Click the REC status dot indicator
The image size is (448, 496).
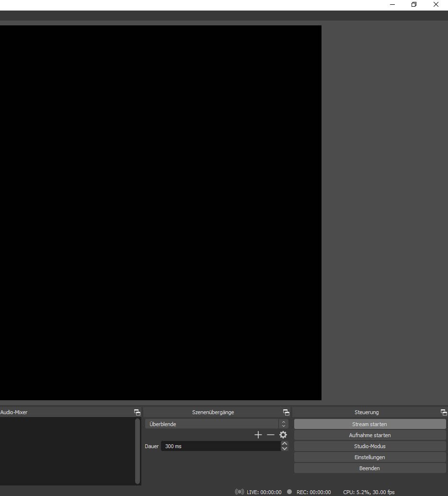point(289,492)
